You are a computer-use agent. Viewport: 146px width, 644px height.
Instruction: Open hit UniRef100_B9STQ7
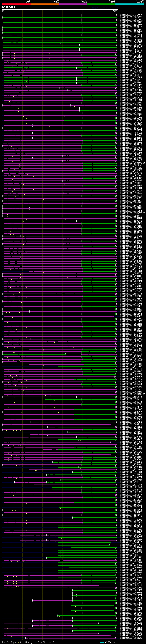tap(131, 25)
